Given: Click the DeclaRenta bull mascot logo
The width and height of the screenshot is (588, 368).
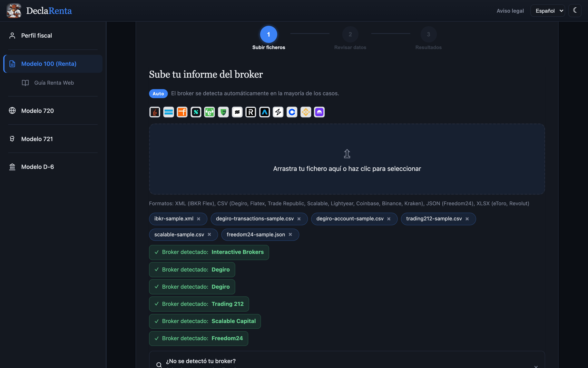Looking at the screenshot, I should (14, 11).
